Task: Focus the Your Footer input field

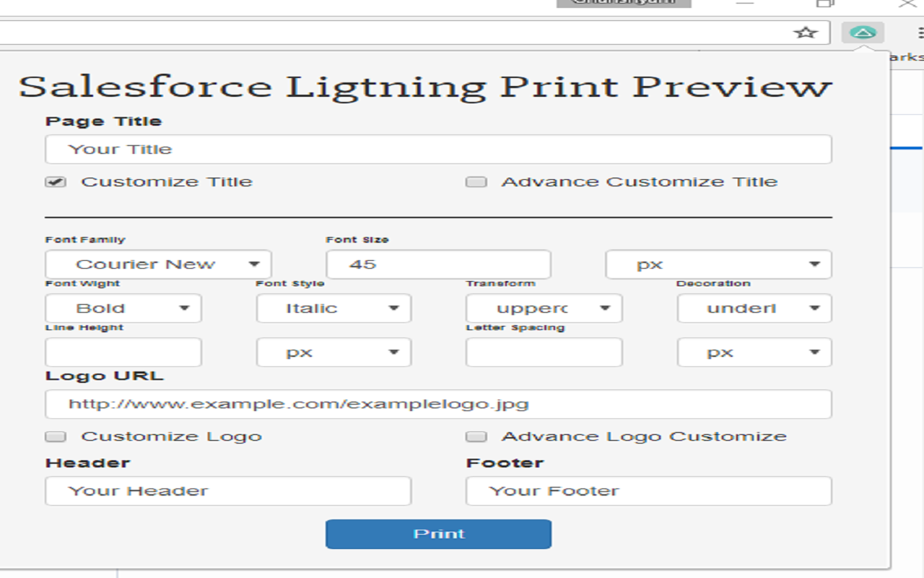Action: [x=649, y=491]
